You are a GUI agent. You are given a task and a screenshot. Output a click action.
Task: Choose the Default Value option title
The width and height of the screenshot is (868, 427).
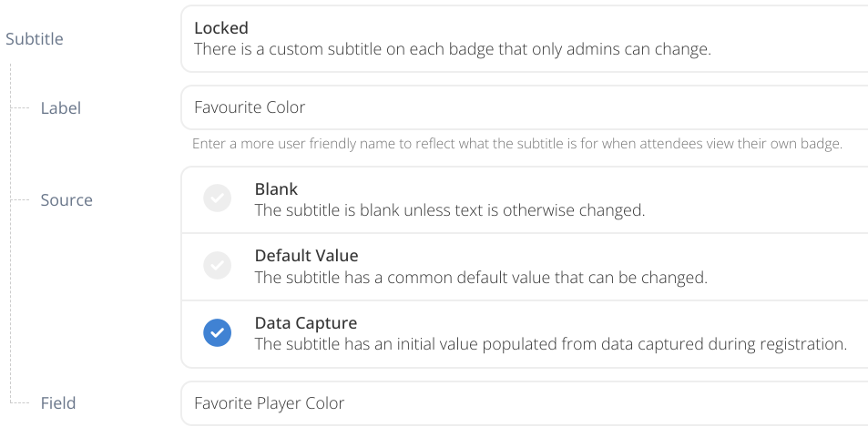[306, 256]
